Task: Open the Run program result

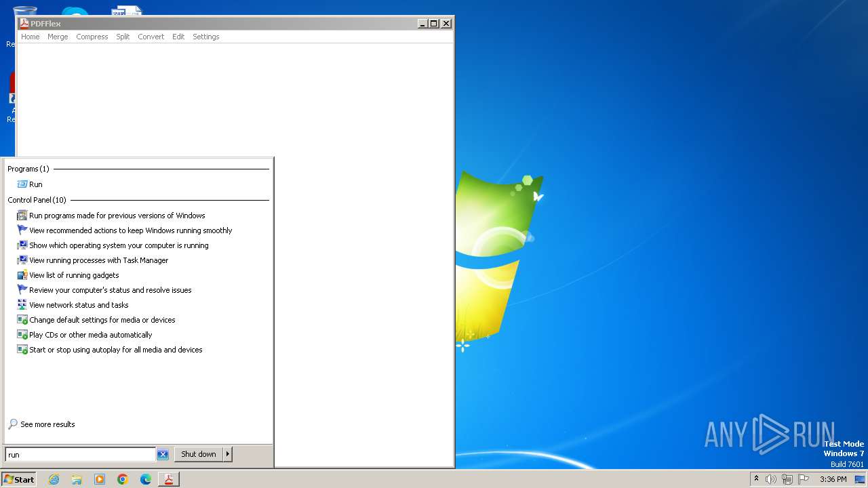Action: [30, 184]
